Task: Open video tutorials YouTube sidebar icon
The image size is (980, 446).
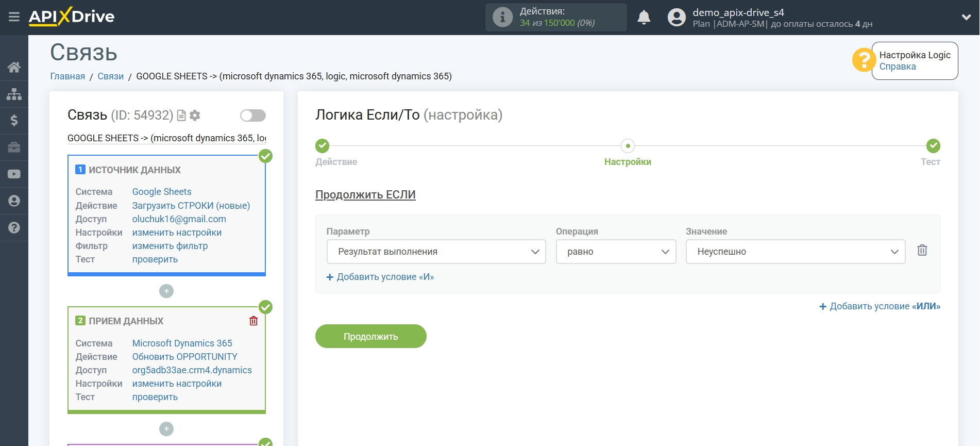Action: point(14,174)
